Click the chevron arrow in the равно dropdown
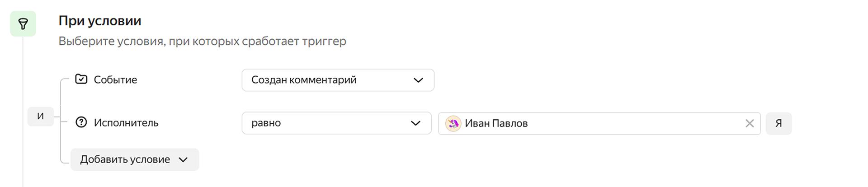This screenshot has height=187, width=868. 415,123
